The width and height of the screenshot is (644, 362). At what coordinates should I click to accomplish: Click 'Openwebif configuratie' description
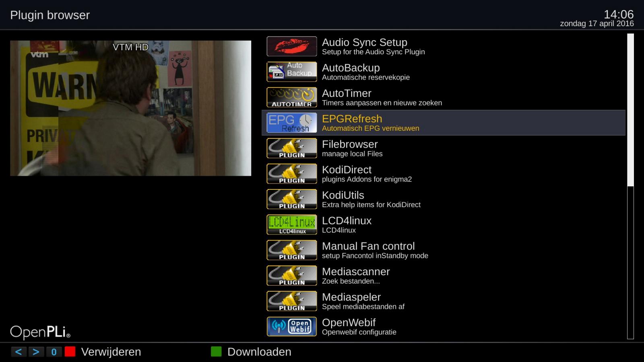pos(359,332)
